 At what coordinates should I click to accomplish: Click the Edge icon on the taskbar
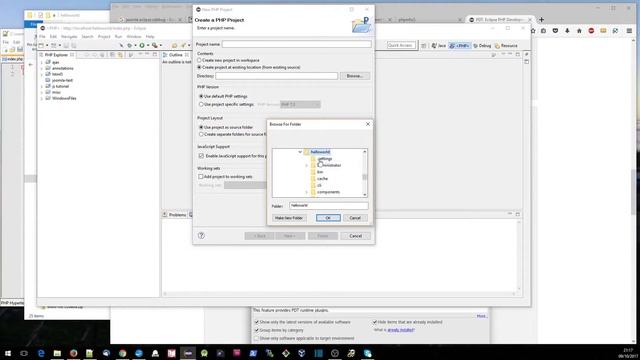pos(41,353)
